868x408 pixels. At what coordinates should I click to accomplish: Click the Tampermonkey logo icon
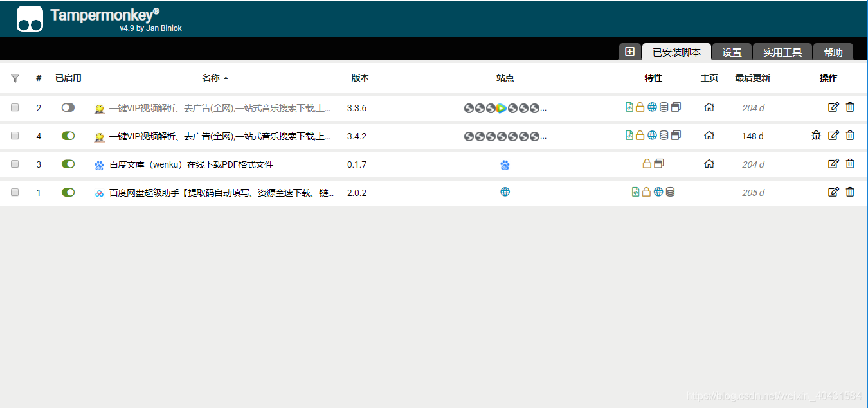[x=30, y=19]
